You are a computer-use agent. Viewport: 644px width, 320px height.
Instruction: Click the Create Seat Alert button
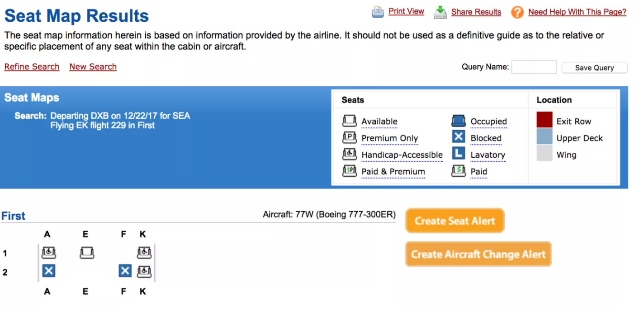click(x=455, y=221)
